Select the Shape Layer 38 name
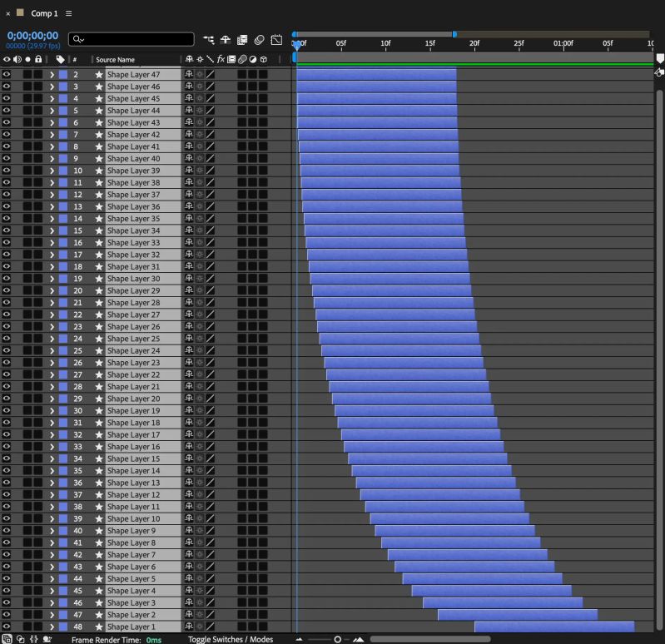The image size is (665, 644). click(133, 183)
